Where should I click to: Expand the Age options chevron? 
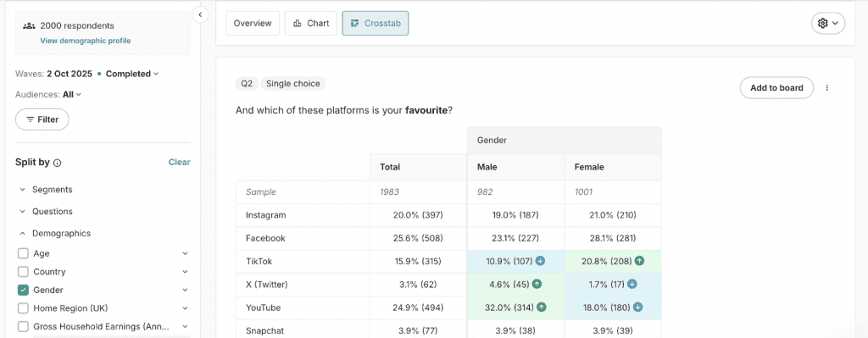click(x=185, y=253)
